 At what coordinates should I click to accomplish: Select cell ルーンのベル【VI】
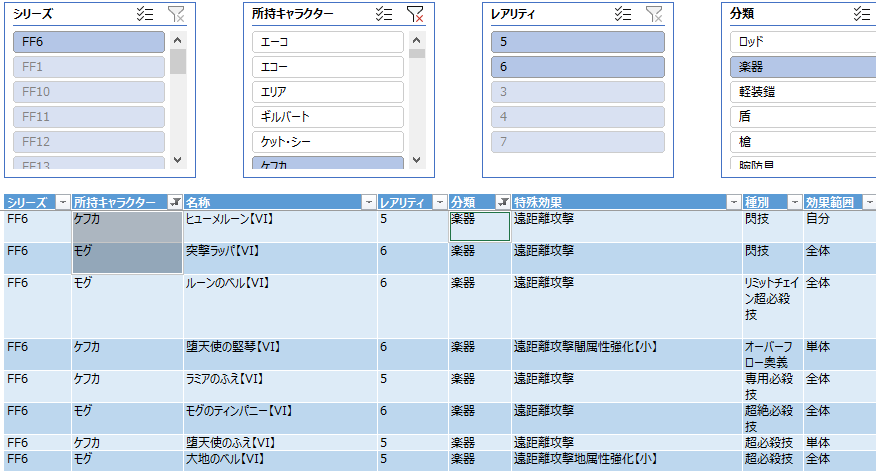click(280, 306)
